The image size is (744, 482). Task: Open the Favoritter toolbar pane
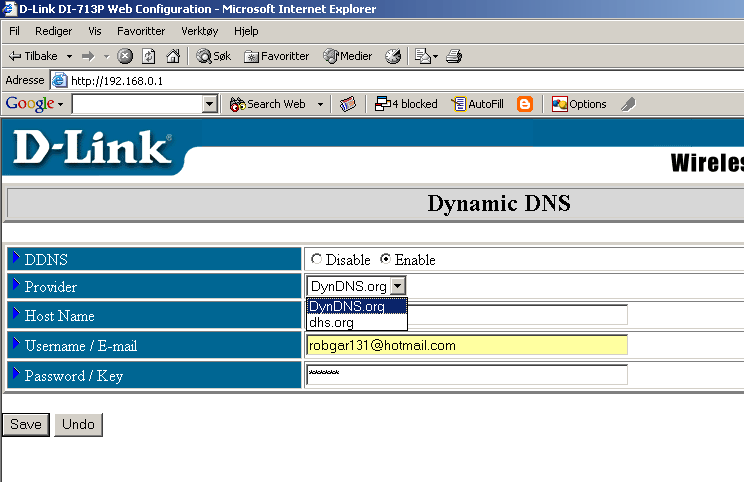(x=276, y=56)
